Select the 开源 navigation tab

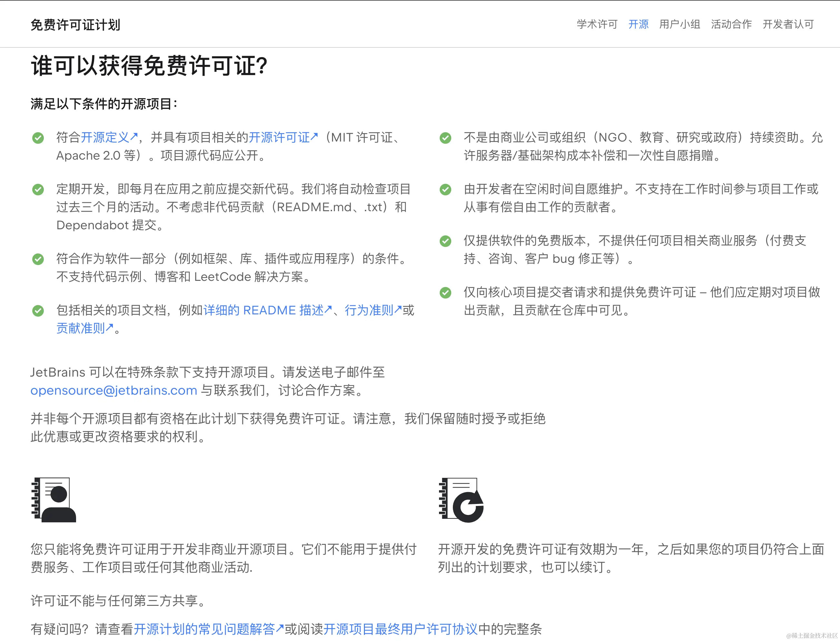(x=638, y=25)
